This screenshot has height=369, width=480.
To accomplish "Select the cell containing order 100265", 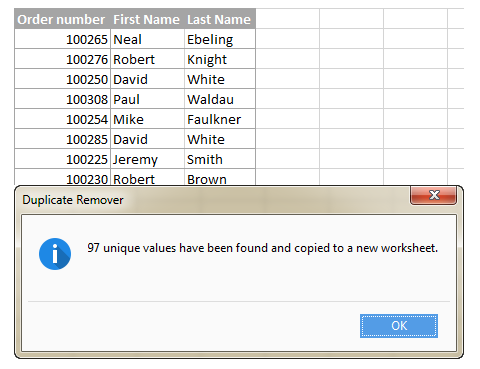I will pos(62,39).
